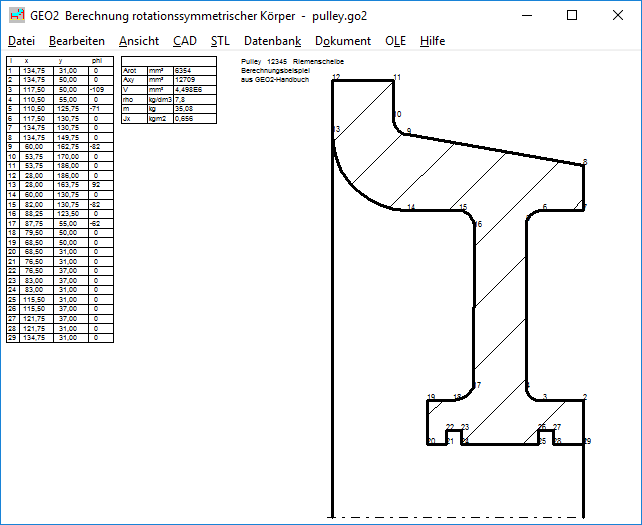This screenshot has width=642, height=525.
Task: Minimize the GEO2 window
Action: coord(526,16)
